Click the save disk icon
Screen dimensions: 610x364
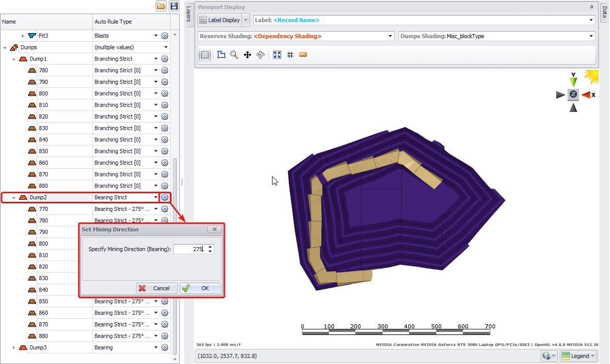174,6
